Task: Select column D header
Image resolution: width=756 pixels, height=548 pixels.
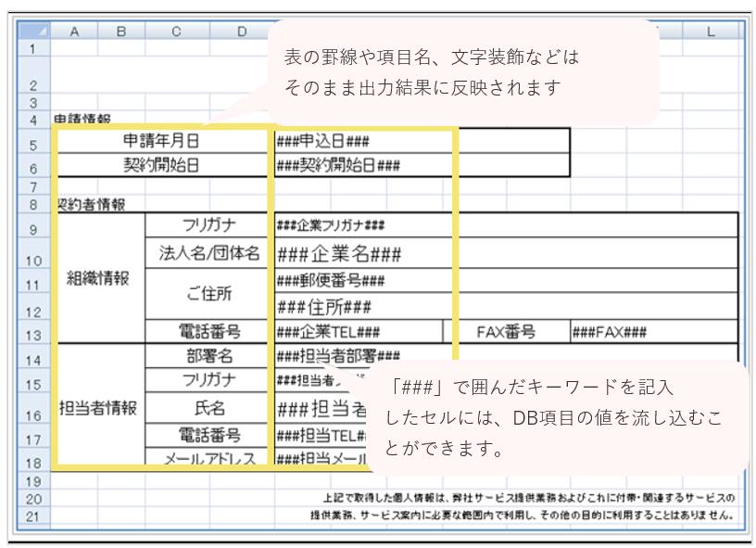Action: pyautogui.click(x=242, y=31)
